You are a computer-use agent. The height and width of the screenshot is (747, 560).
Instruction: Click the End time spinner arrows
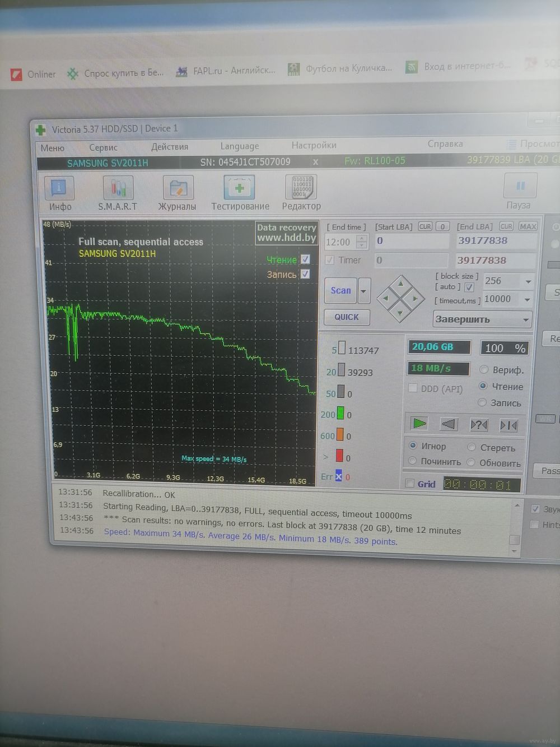[x=362, y=242]
